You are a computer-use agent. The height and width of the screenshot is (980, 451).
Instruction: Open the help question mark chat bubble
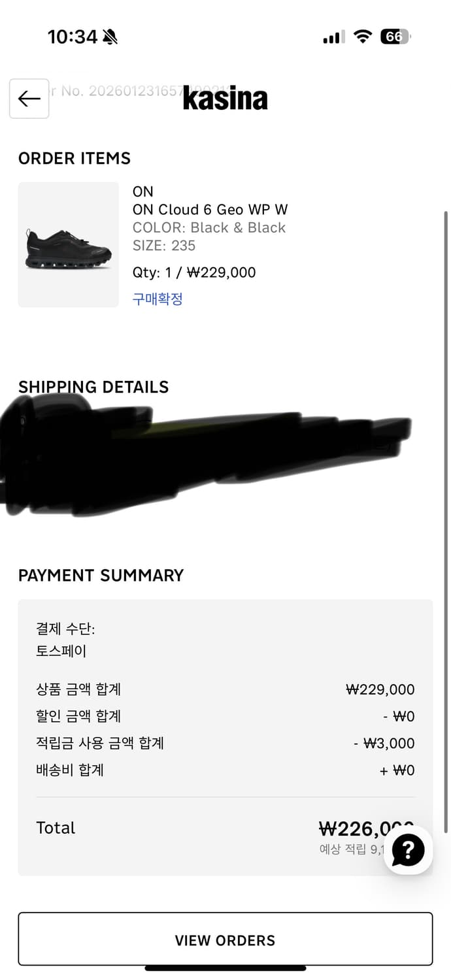[409, 850]
